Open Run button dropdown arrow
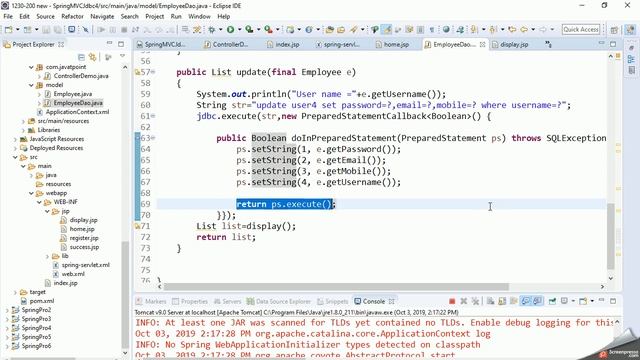The height and width of the screenshot is (360, 640). pos(239,29)
